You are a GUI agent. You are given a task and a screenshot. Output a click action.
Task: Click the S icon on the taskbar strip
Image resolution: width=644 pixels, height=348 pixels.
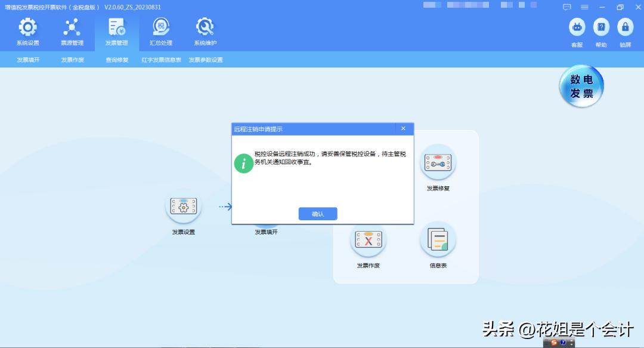pyautogui.click(x=555, y=343)
